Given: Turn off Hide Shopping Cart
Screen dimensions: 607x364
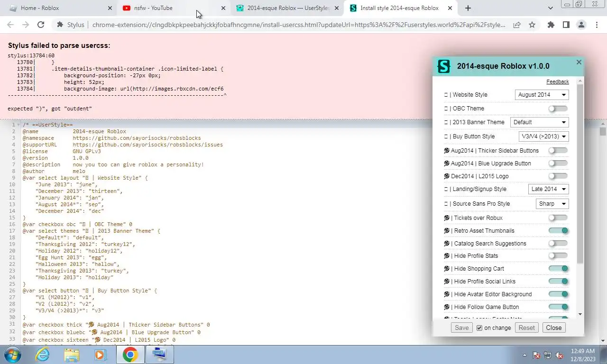Looking at the screenshot, I should click(x=558, y=268).
